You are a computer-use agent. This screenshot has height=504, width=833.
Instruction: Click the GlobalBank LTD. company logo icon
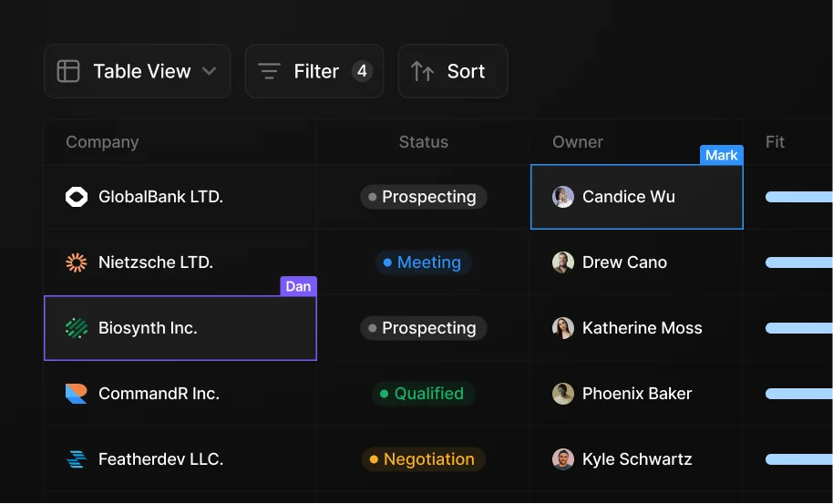77,197
